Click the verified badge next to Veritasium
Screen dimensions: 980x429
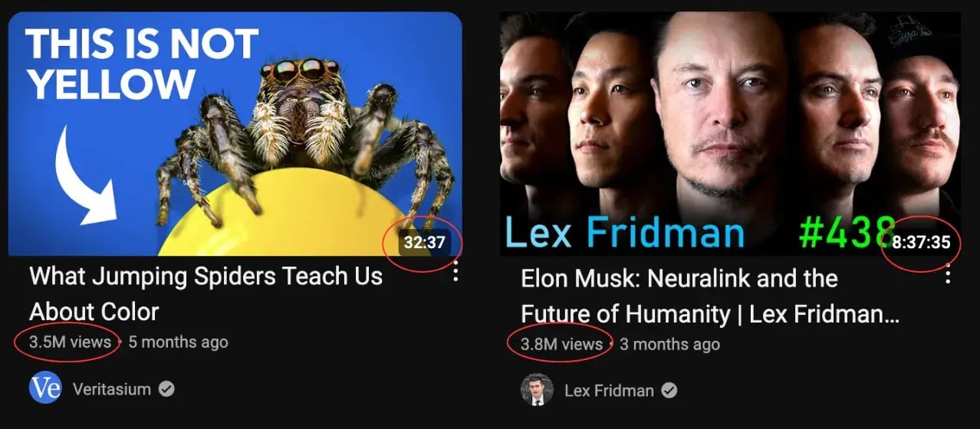(166, 389)
